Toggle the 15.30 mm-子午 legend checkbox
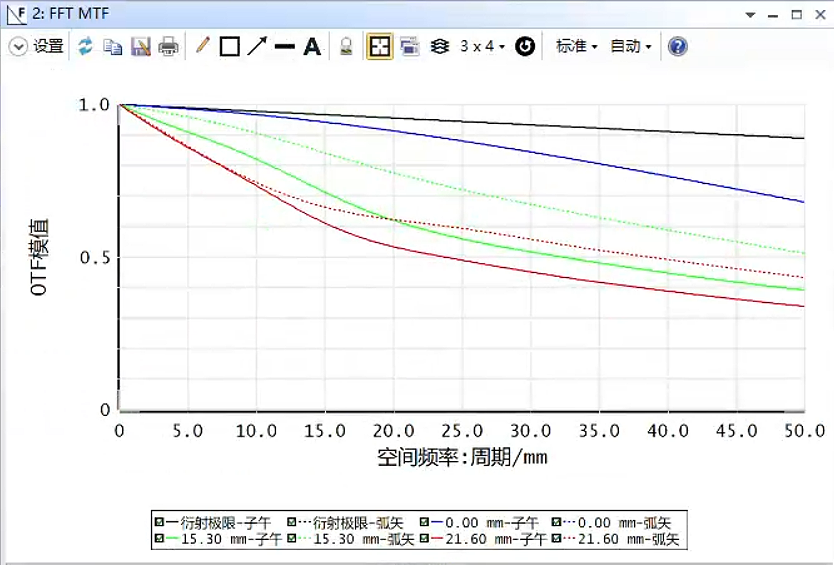834x565 pixels. (159, 539)
